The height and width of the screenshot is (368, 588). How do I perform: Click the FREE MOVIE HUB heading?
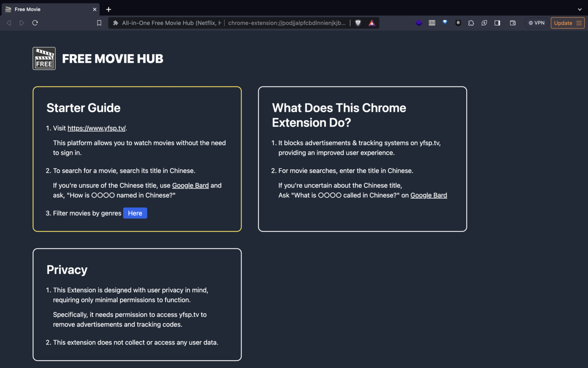113,58
